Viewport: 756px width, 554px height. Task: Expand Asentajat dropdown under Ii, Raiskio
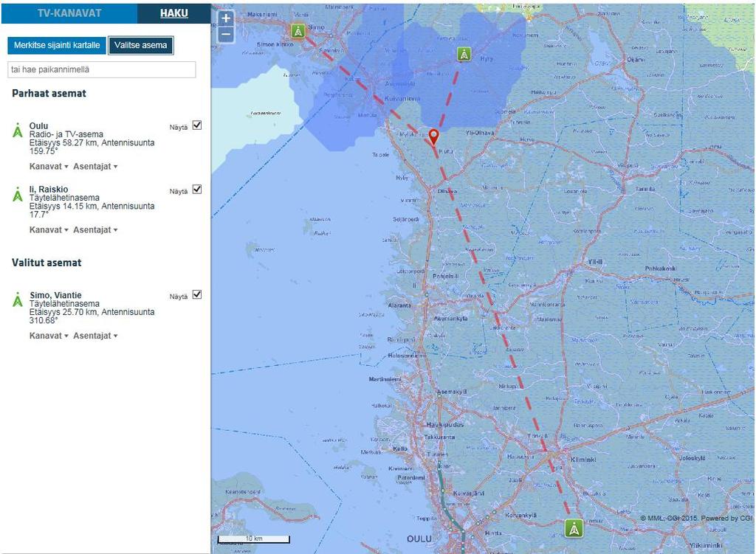pos(95,230)
